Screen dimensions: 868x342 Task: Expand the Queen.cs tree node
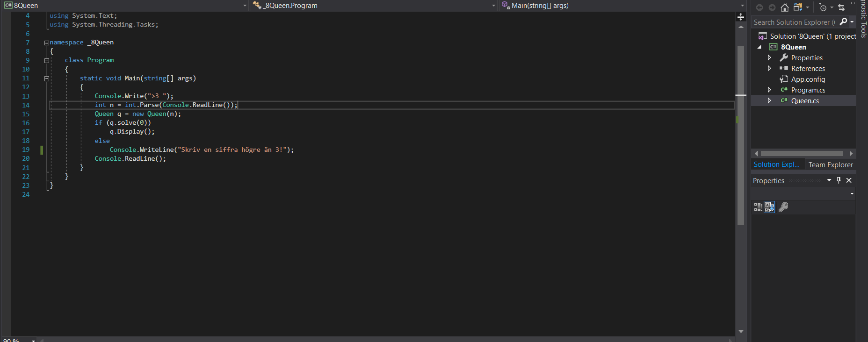pos(769,100)
